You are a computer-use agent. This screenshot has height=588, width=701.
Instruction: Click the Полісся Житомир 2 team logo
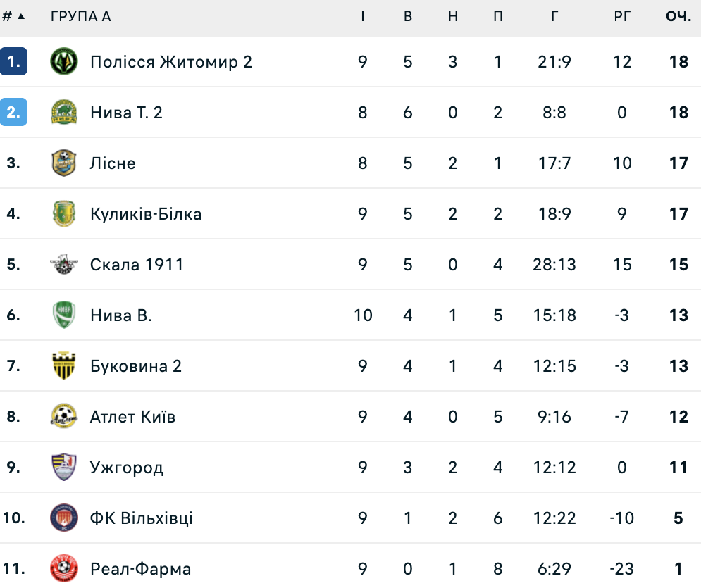click(64, 62)
